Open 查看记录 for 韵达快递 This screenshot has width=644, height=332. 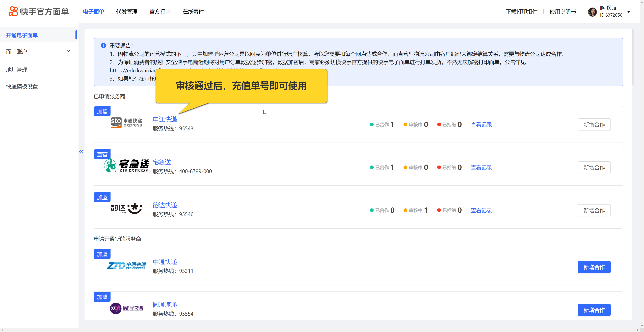coord(481,210)
